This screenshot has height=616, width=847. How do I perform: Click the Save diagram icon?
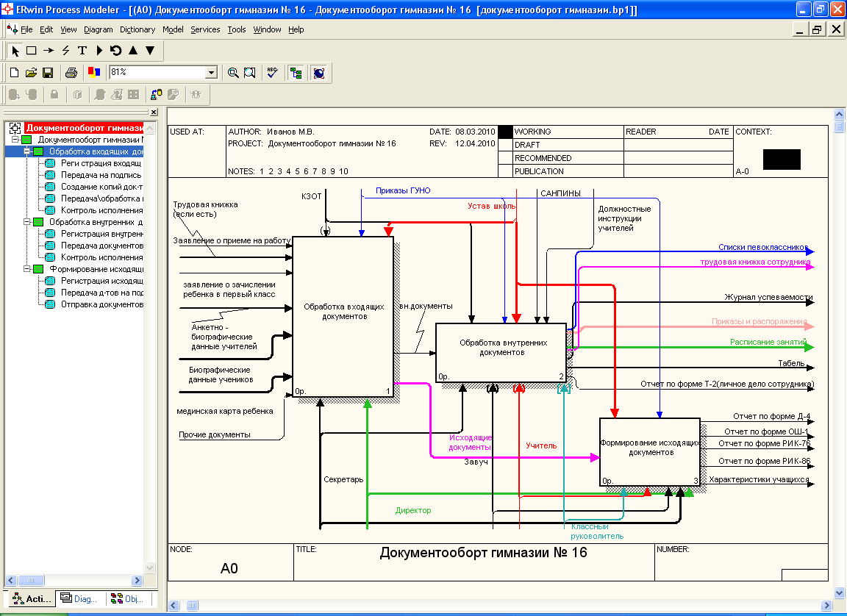[x=48, y=73]
